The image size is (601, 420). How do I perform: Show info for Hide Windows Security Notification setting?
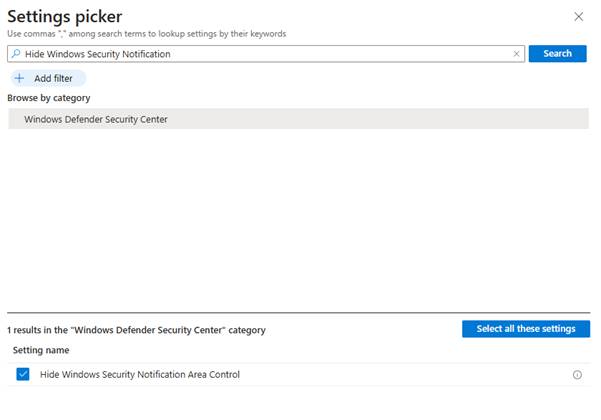pyautogui.click(x=577, y=375)
